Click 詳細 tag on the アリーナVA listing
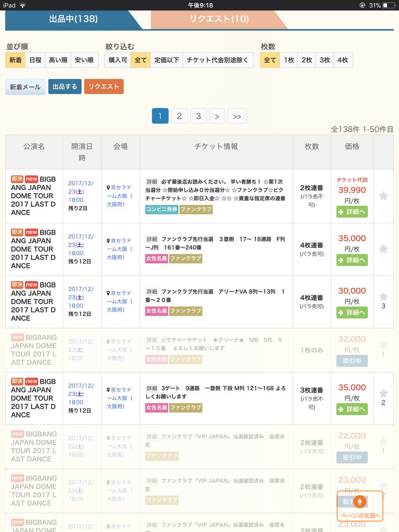This screenshot has height=532, width=399. point(152,292)
